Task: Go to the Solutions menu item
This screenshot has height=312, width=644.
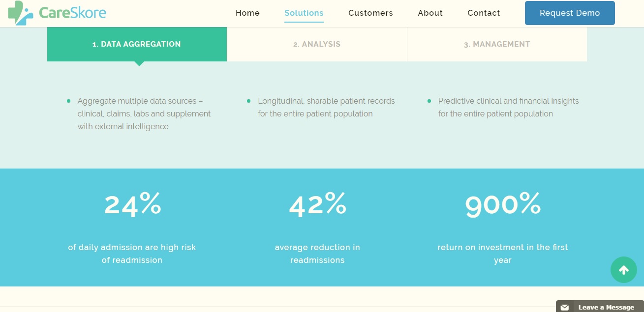Action: coord(304,13)
